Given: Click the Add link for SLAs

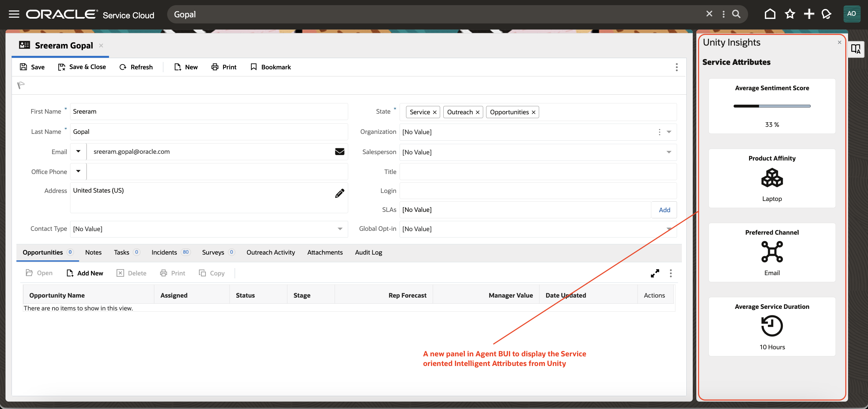Looking at the screenshot, I should pyautogui.click(x=664, y=210).
